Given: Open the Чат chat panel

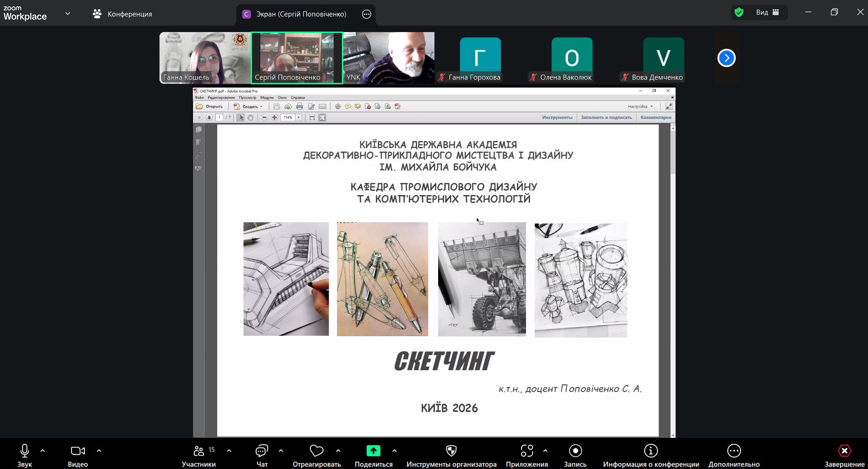Looking at the screenshot, I should coord(262,451).
